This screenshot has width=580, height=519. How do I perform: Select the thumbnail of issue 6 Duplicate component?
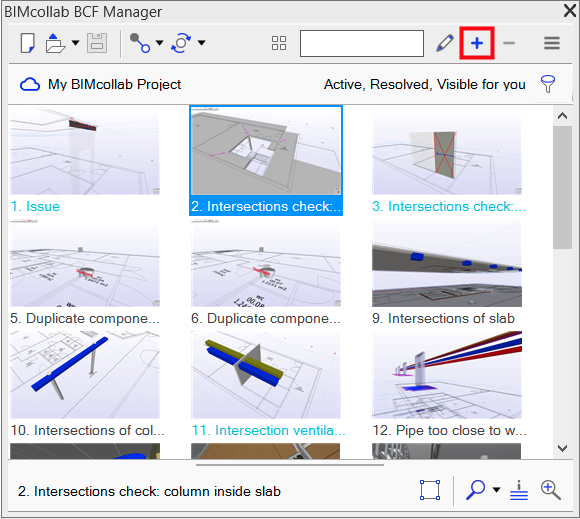tap(266, 264)
